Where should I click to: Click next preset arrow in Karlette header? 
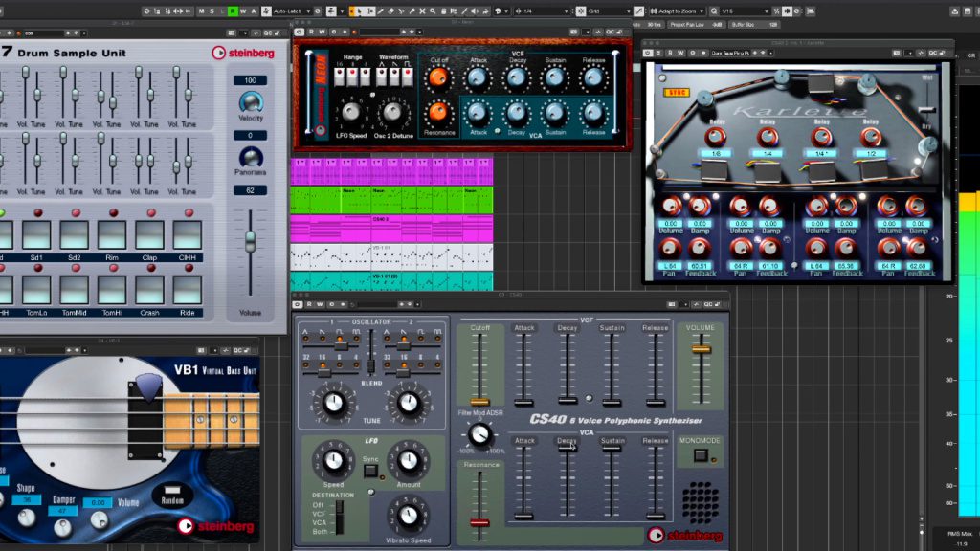click(x=762, y=54)
